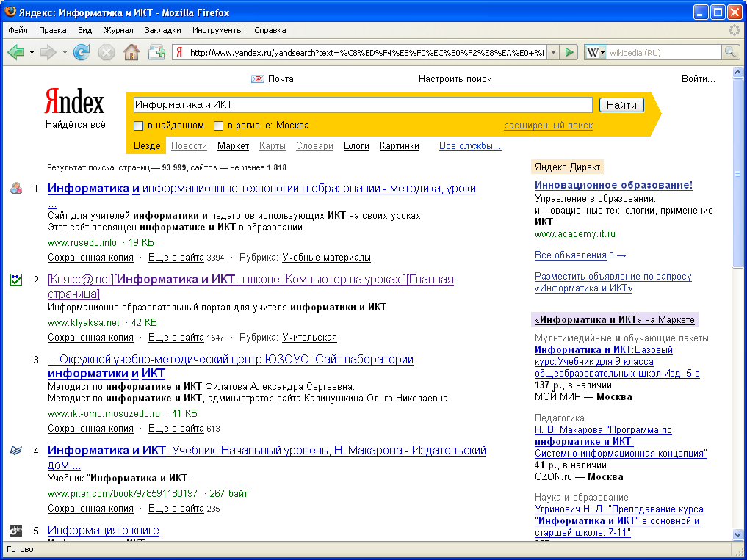Open the Forward button history dropdown
Viewport: 747px width, 560px height.
(x=65, y=52)
